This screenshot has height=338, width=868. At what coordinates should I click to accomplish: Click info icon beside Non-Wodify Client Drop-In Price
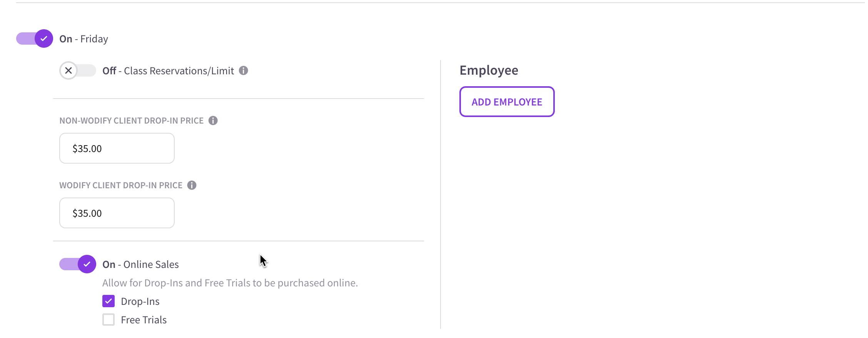213,120
